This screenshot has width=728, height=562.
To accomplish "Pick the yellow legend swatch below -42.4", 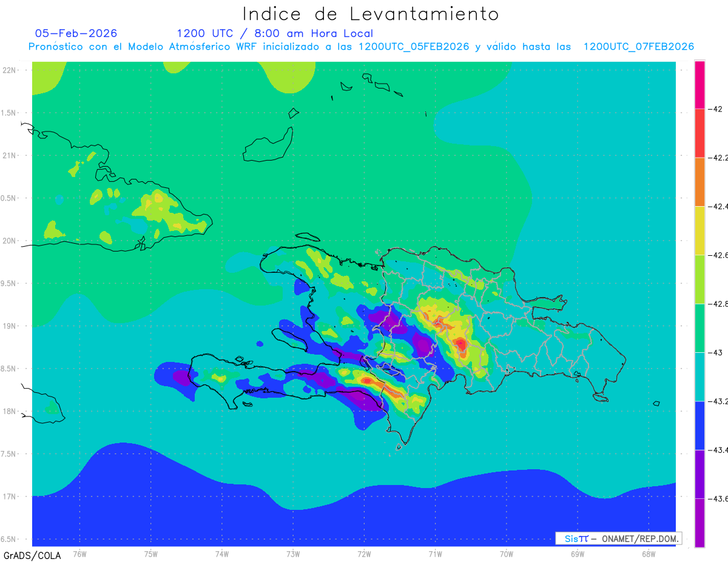I will (x=699, y=230).
